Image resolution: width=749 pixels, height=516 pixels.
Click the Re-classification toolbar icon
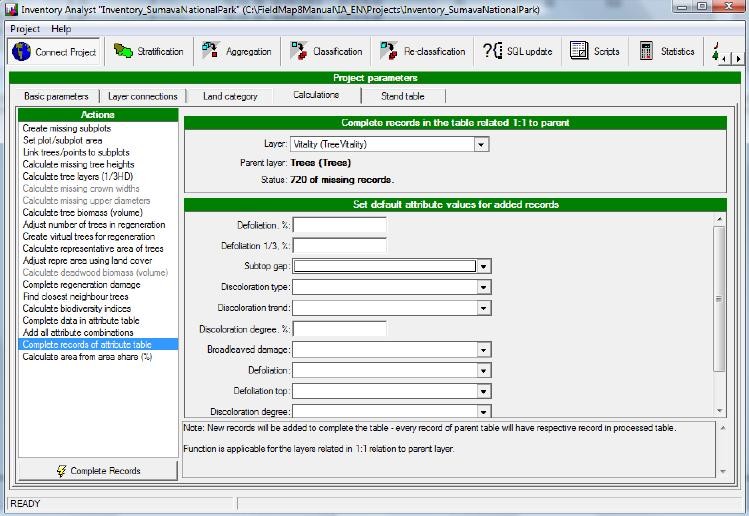pos(388,51)
